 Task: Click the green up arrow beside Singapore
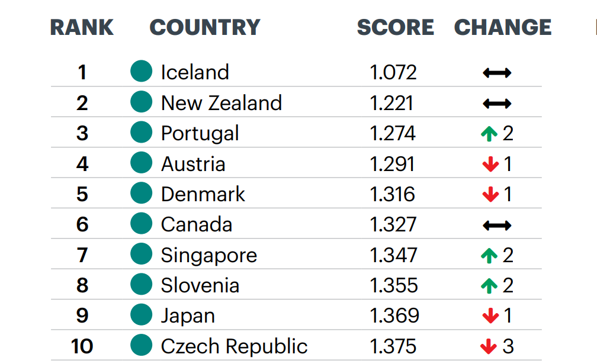pyautogui.click(x=489, y=256)
